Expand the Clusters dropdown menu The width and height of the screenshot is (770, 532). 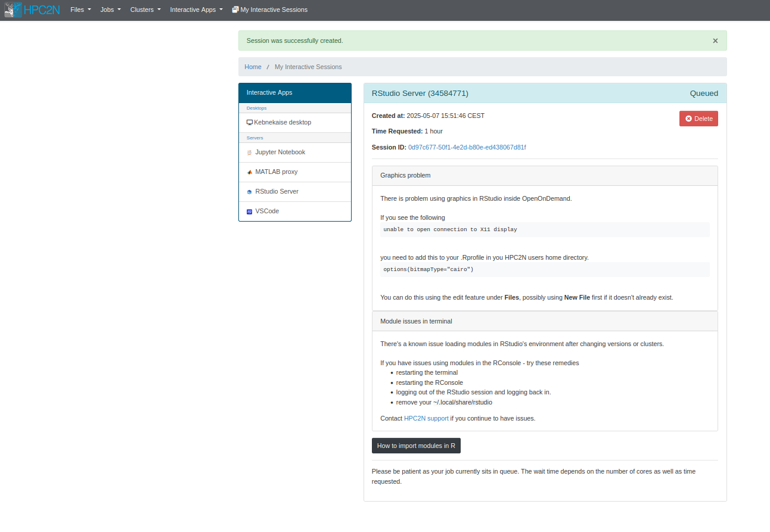pos(145,10)
